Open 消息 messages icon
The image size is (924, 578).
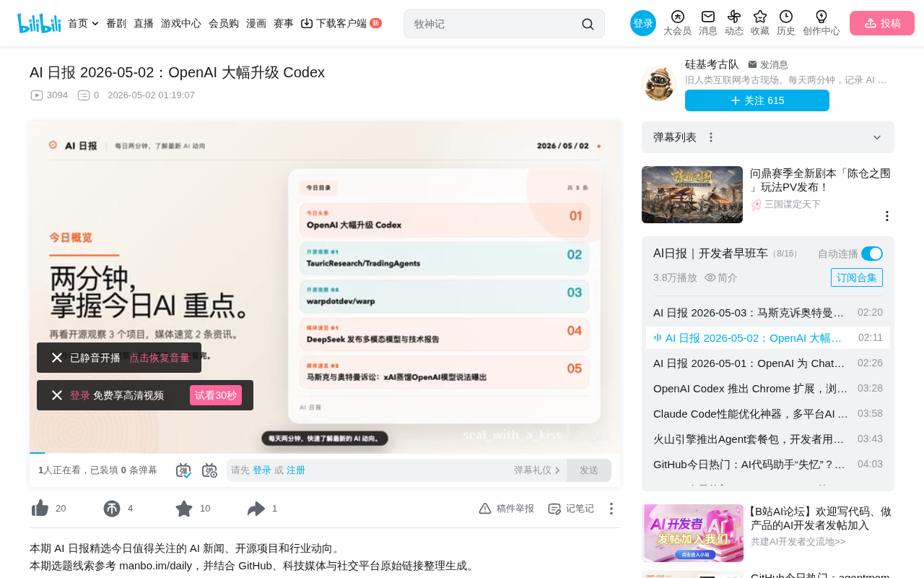click(x=708, y=17)
